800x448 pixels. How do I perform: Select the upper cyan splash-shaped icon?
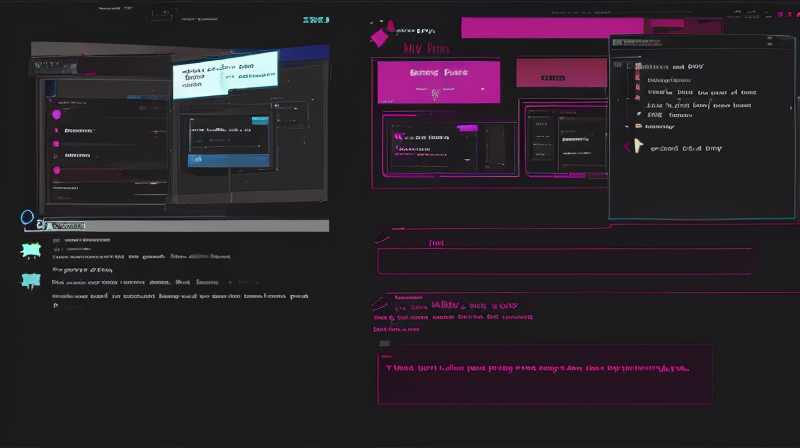pyautogui.click(x=31, y=252)
